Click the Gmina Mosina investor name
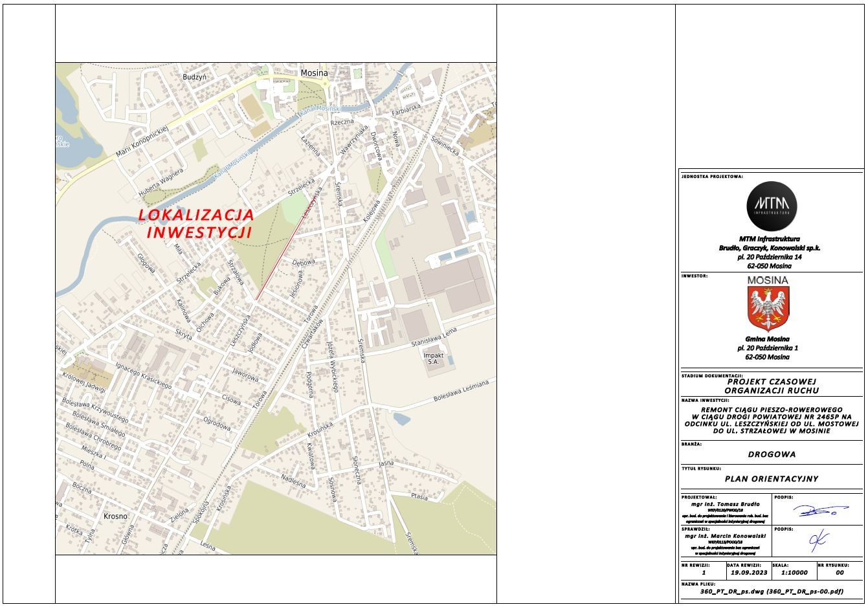The height and width of the screenshot is (609, 868). (767, 338)
